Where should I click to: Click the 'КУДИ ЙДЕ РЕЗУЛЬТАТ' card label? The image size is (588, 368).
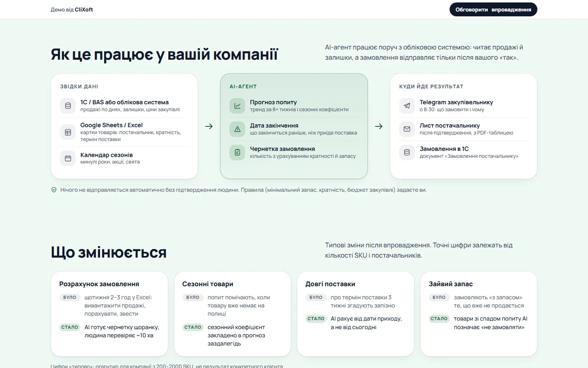(431, 87)
